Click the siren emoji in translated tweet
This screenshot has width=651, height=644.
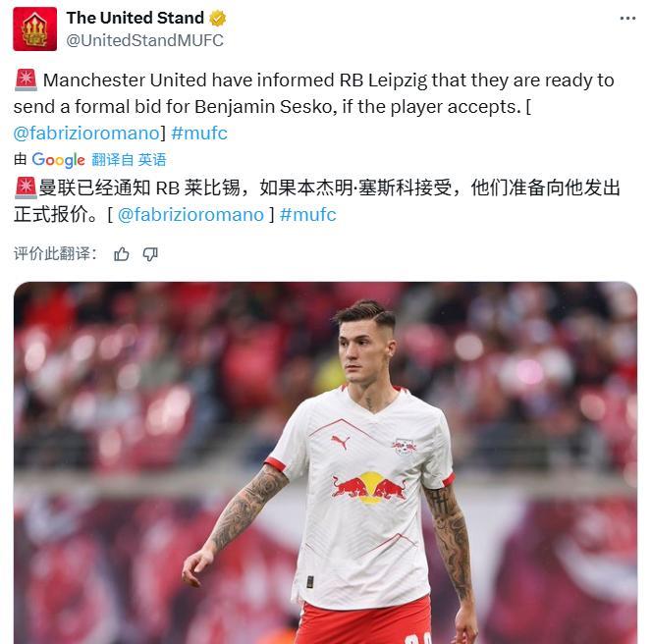pos(27,188)
